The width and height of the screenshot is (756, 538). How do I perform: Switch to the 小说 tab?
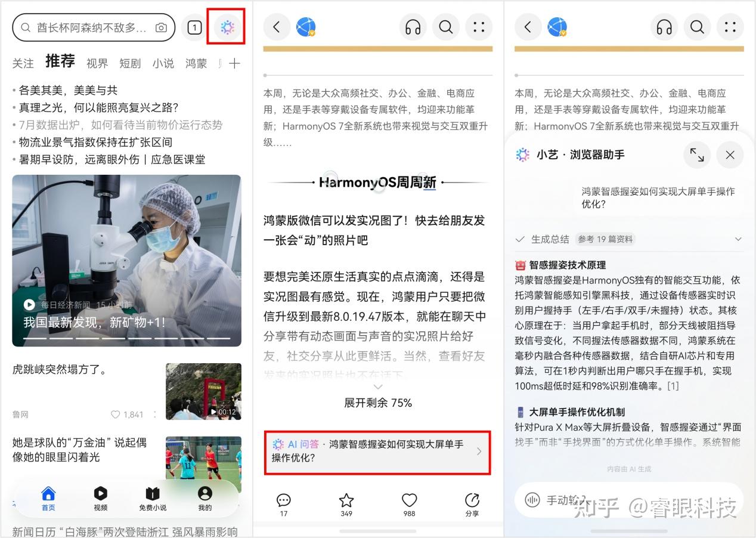click(x=163, y=63)
